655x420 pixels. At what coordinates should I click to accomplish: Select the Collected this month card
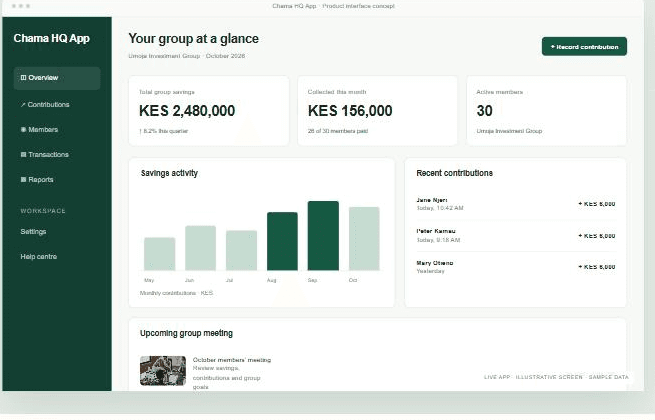[377, 111]
